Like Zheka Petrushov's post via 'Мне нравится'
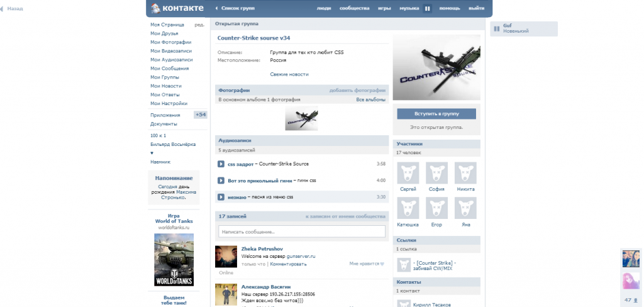This screenshot has height=307, width=644. click(366, 264)
